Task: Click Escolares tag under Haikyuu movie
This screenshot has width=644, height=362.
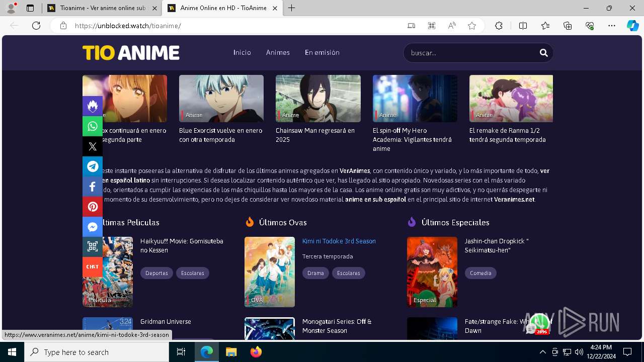Action: [193, 273]
